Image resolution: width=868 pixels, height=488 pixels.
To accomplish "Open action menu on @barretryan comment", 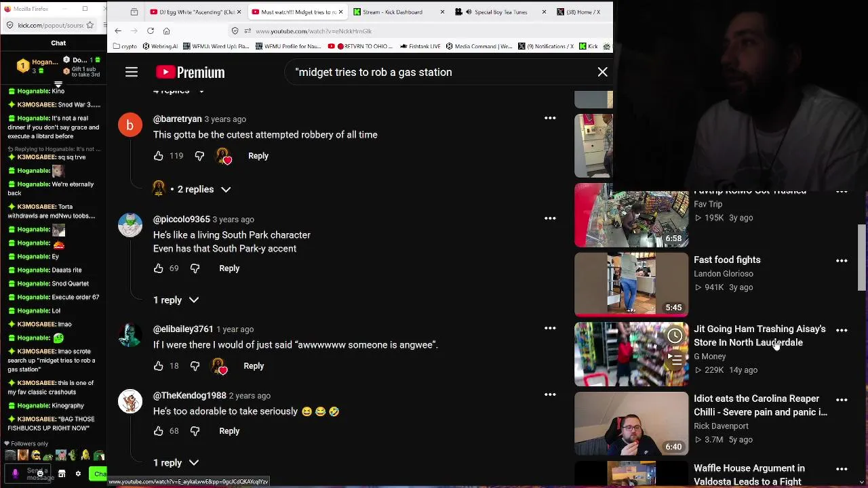I will click(x=550, y=118).
